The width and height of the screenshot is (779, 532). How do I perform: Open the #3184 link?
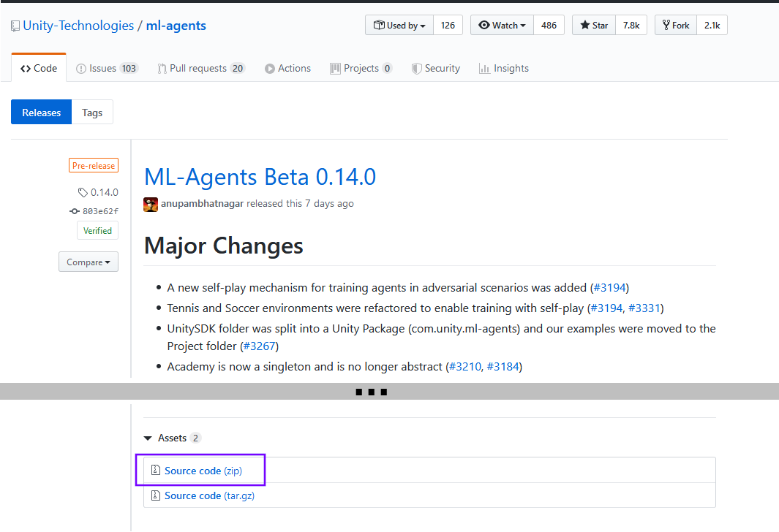[503, 366]
